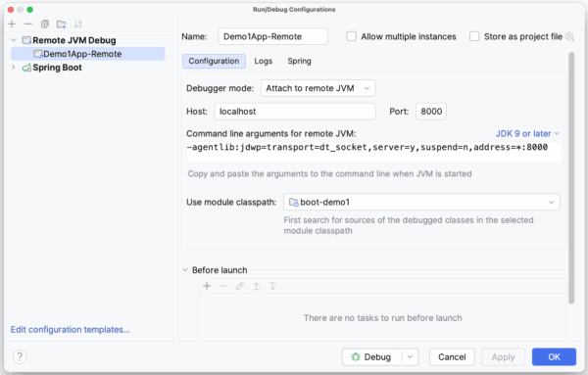Expand the Spring Boot group
The height and width of the screenshot is (375, 588).
click(x=14, y=68)
